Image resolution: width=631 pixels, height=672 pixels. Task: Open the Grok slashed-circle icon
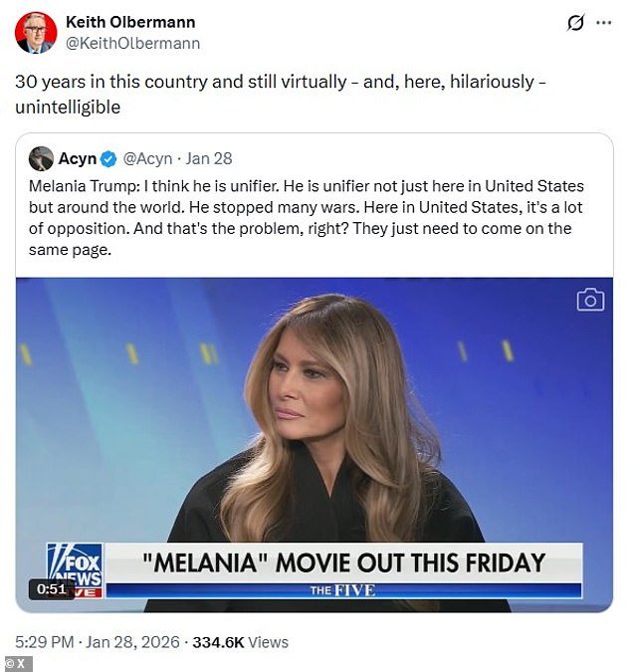[x=575, y=23]
